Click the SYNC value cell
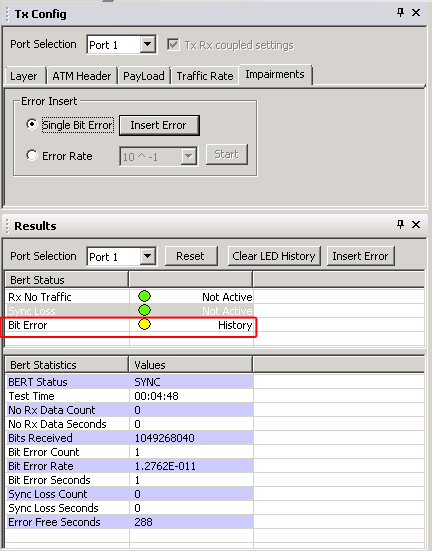432x551 pixels. point(192,382)
